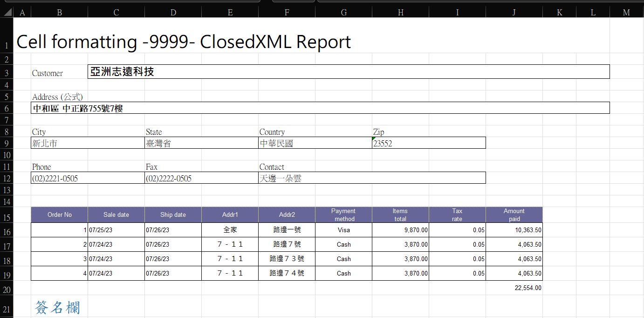Click the Amount paid table header
644x318 pixels.
pos(514,215)
